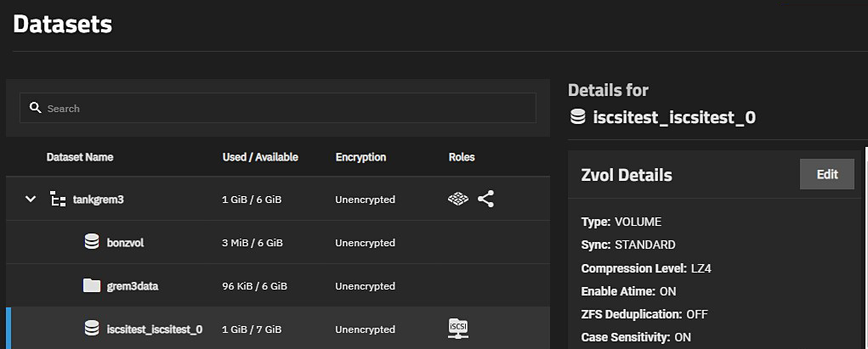868x349 pixels.
Task: Click the bonzvol zvol disk icon
Action: pos(92,242)
